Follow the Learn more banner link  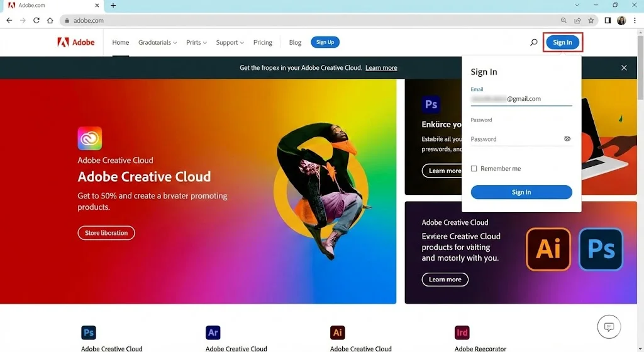[x=381, y=67]
